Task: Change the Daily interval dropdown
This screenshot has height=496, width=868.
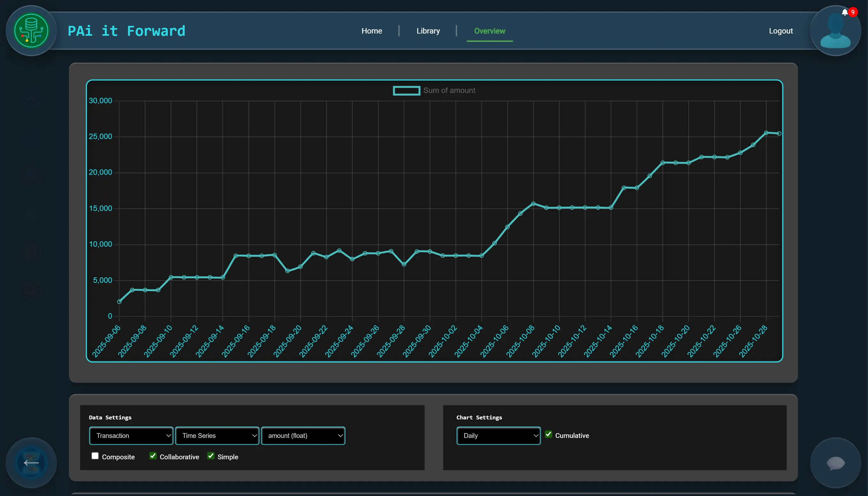Action: [x=498, y=436]
